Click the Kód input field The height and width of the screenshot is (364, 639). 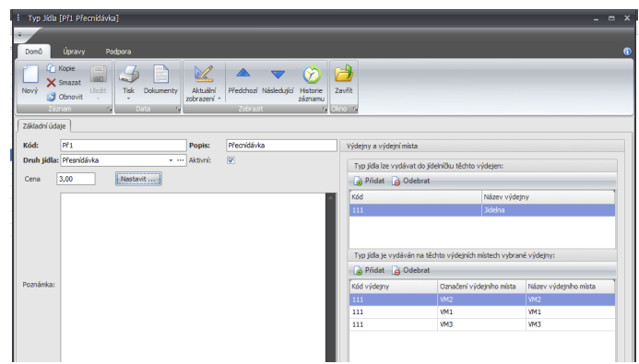pyautogui.click(x=123, y=146)
